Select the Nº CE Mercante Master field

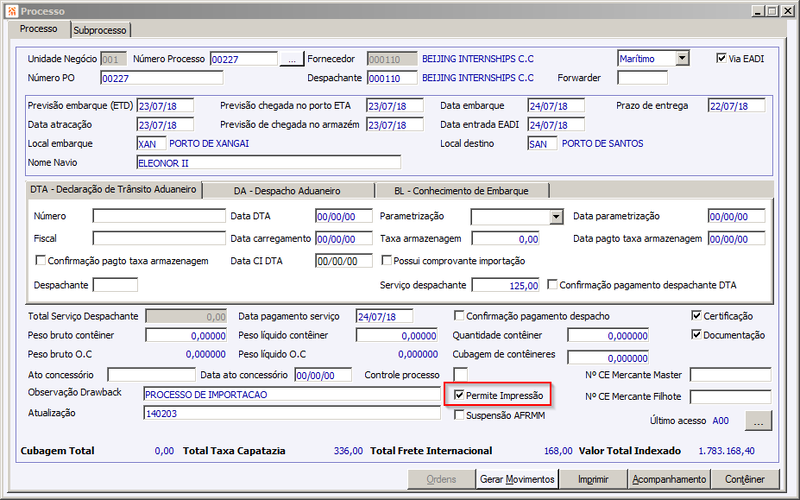[x=730, y=374]
